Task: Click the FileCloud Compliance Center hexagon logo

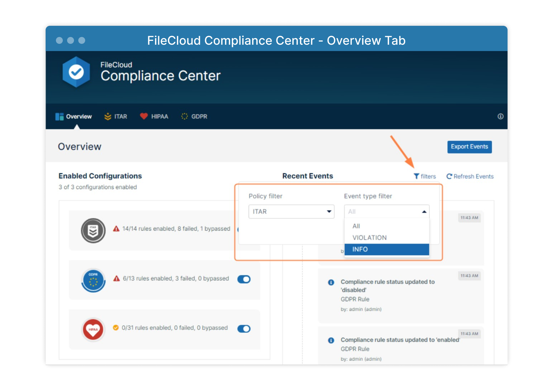Action: click(76, 72)
